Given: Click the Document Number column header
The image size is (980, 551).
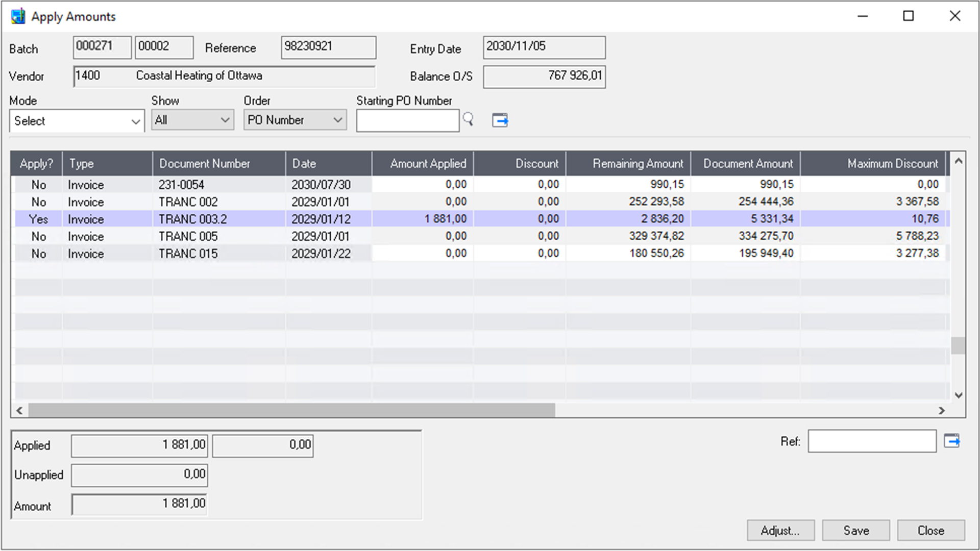Looking at the screenshot, I should pos(205,163).
